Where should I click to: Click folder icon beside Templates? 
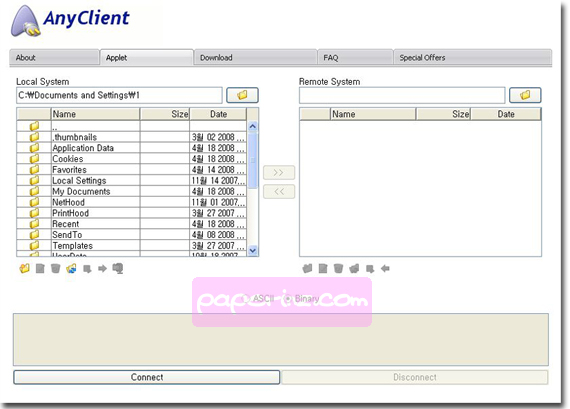[x=34, y=245]
